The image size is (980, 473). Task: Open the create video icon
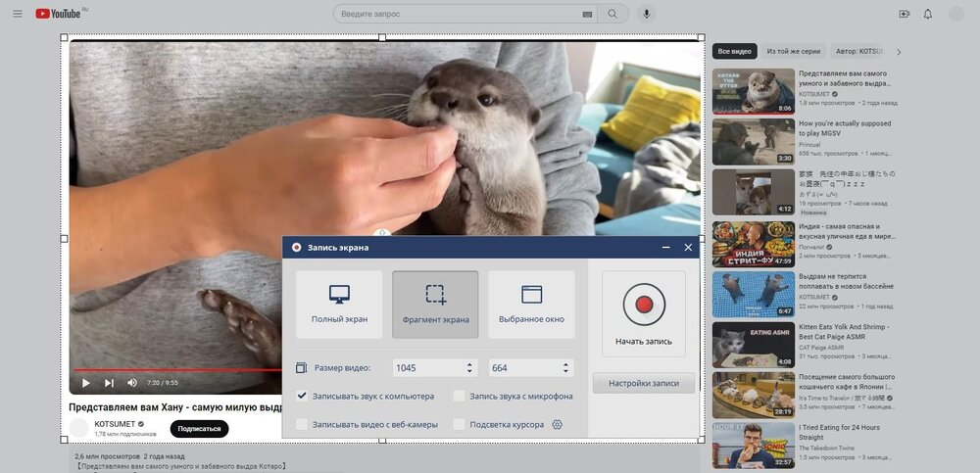(904, 14)
